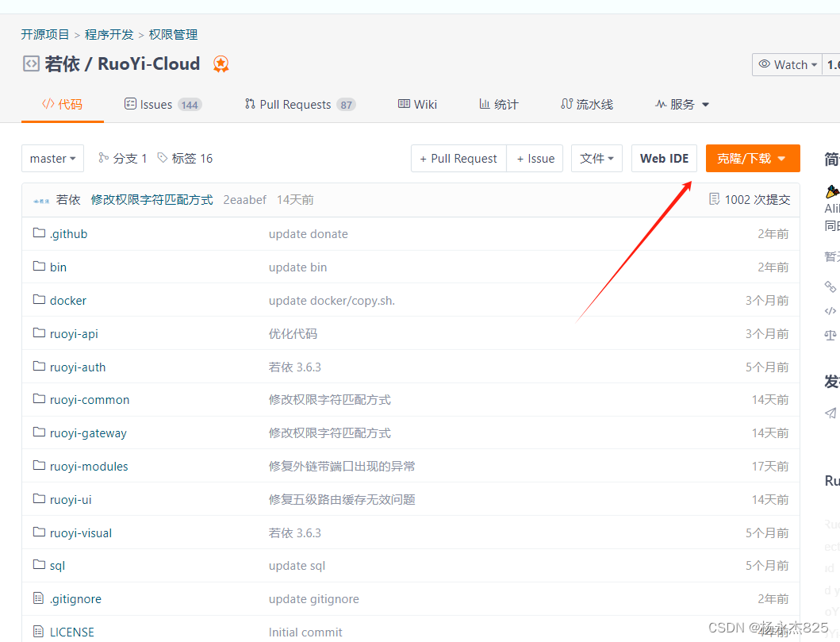
Task: View the 1002 次提交 commit history
Action: click(757, 200)
